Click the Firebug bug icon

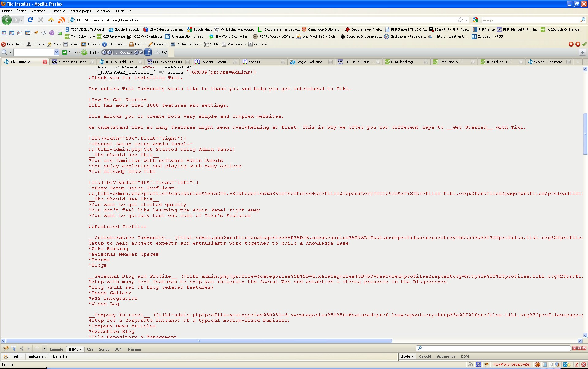coord(6,349)
